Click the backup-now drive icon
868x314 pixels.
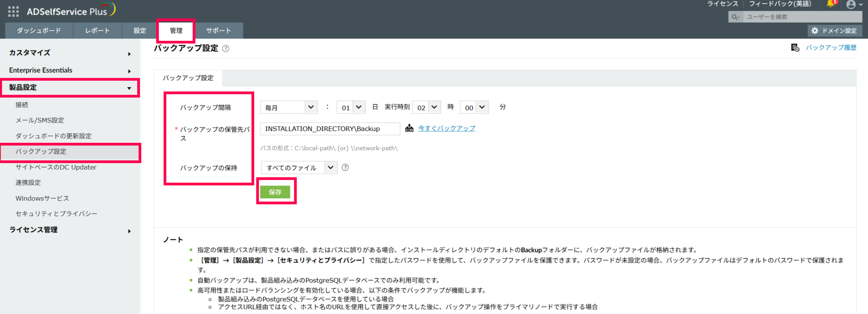tap(409, 128)
